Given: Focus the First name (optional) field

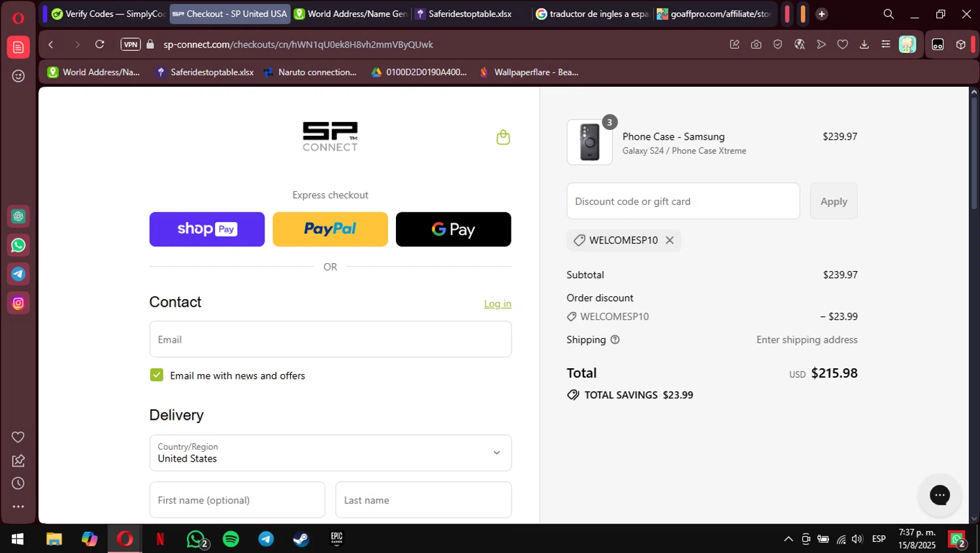Looking at the screenshot, I should 237,500.
